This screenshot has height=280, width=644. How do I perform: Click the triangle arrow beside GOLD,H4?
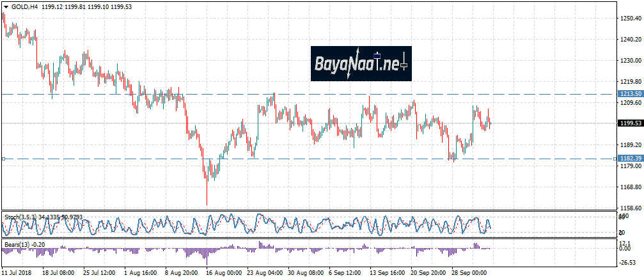5,6
